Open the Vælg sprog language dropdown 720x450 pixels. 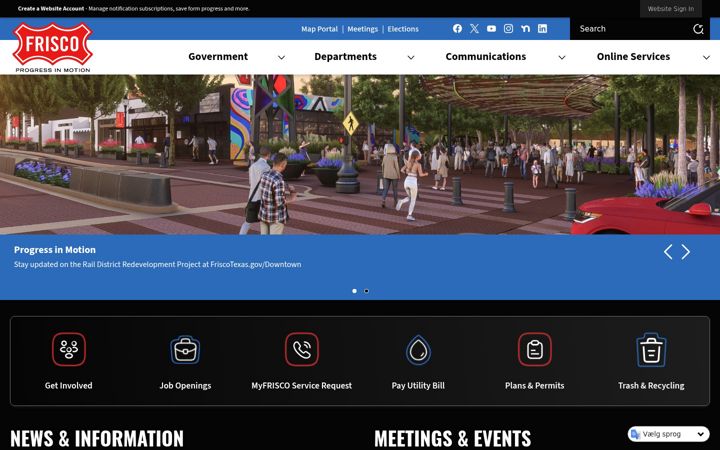[669, 434]
